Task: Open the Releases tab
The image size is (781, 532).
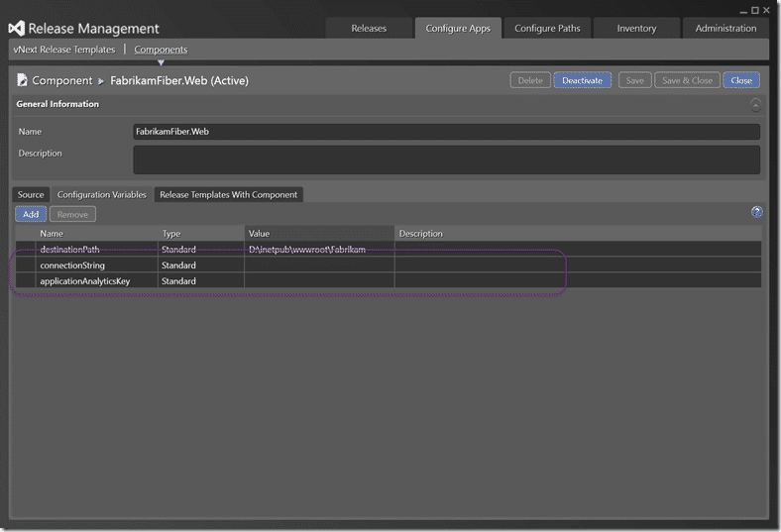Action: (369, 29)
